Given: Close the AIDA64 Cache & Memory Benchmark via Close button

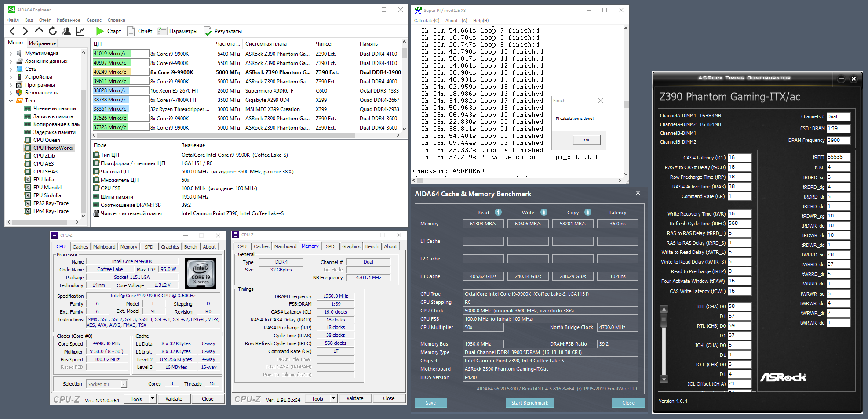Looking at the screenshot, I should click(628, 403).
